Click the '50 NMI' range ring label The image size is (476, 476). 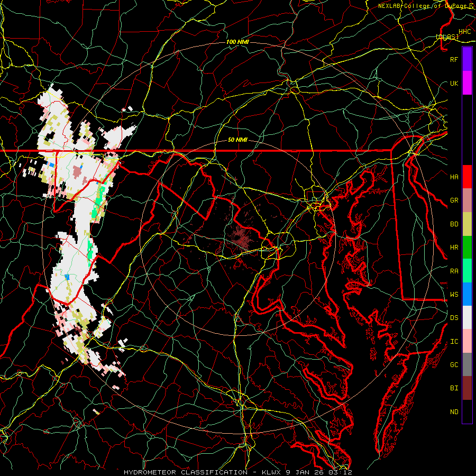coord(237,140)
